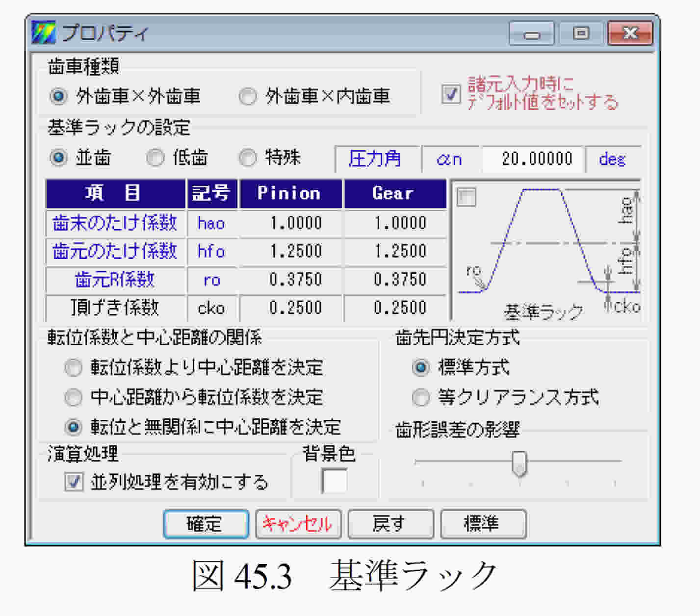
Task: Select 中心距離から転位係数を決定 option
Action: [74, 397]
